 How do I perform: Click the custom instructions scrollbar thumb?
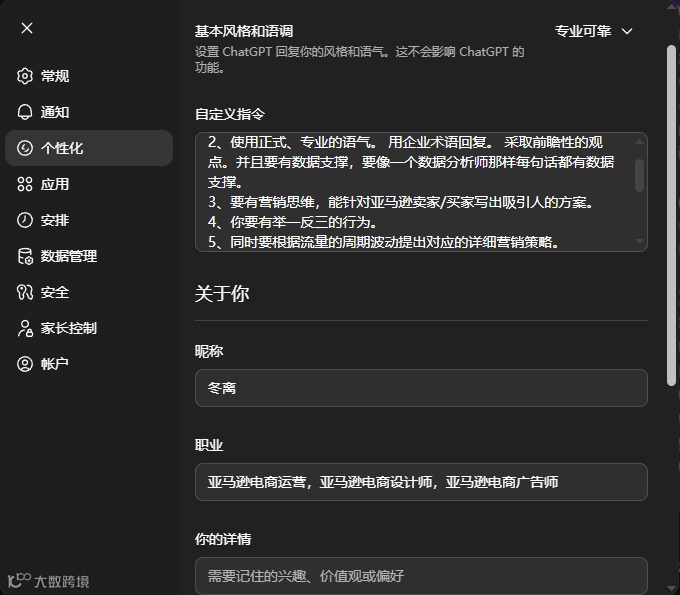[x=639, y=175]
